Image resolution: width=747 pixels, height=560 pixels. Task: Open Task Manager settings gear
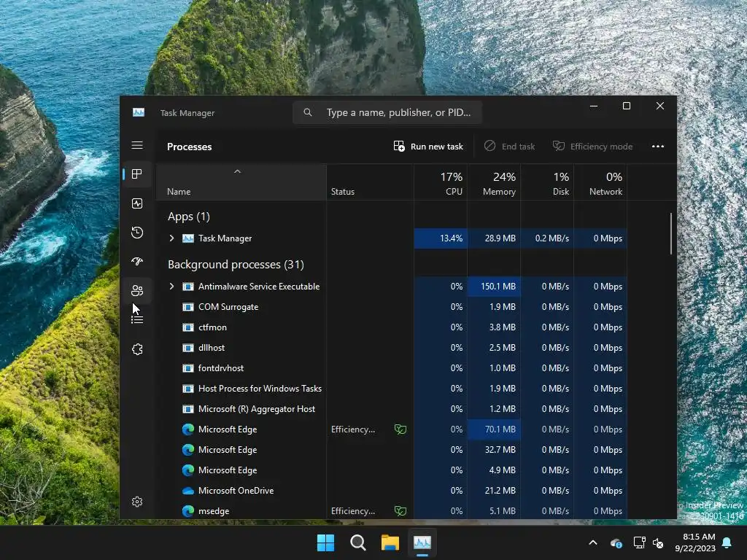(x=137, y=502)
